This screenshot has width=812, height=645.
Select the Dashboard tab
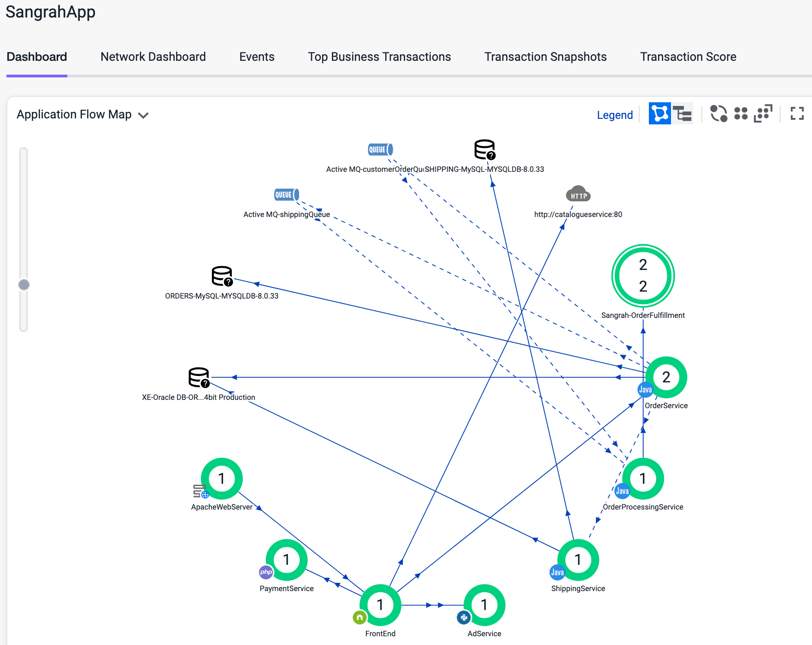point(37,57)
